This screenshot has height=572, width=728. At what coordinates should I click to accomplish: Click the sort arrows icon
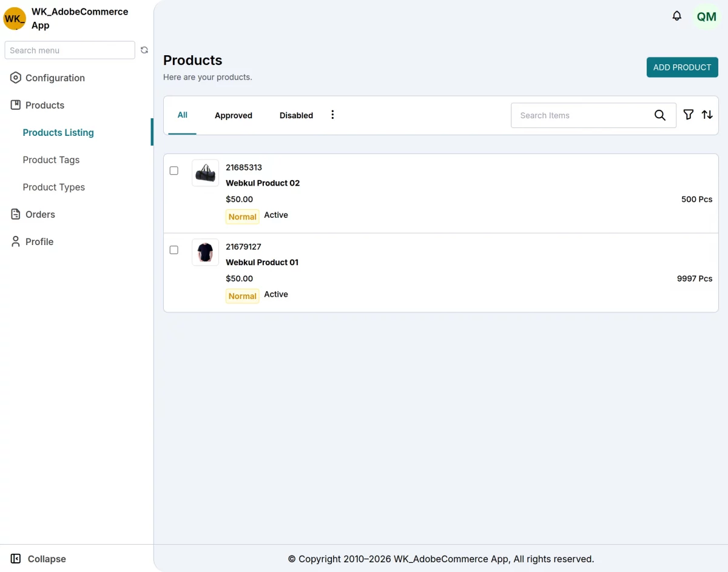(x=707, y=115)
